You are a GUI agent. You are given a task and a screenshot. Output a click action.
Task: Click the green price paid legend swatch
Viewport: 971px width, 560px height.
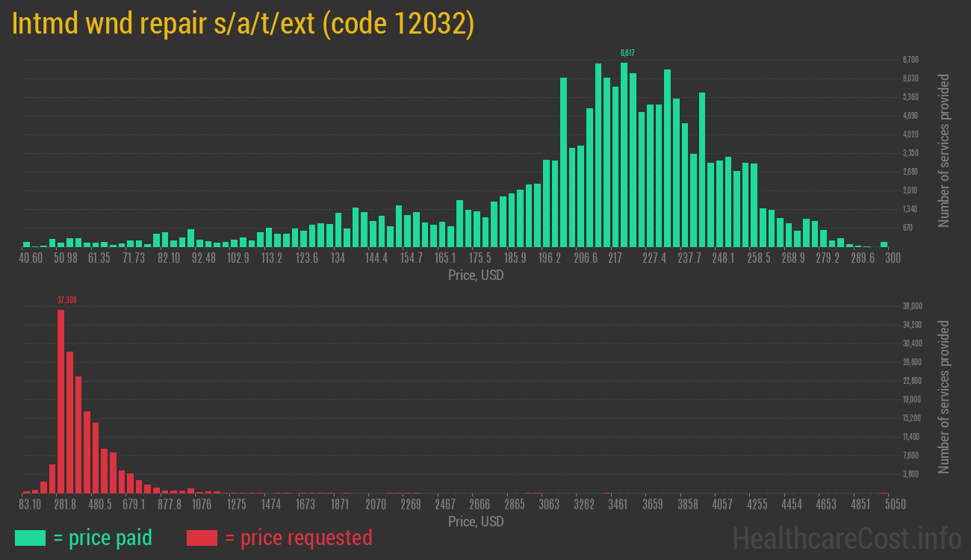coord(30,538)
